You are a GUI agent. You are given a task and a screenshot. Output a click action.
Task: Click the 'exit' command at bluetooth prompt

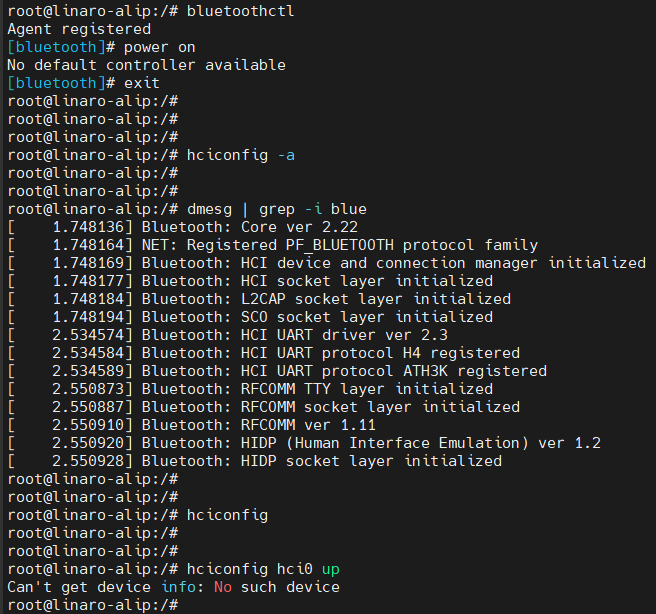(142, 83)
